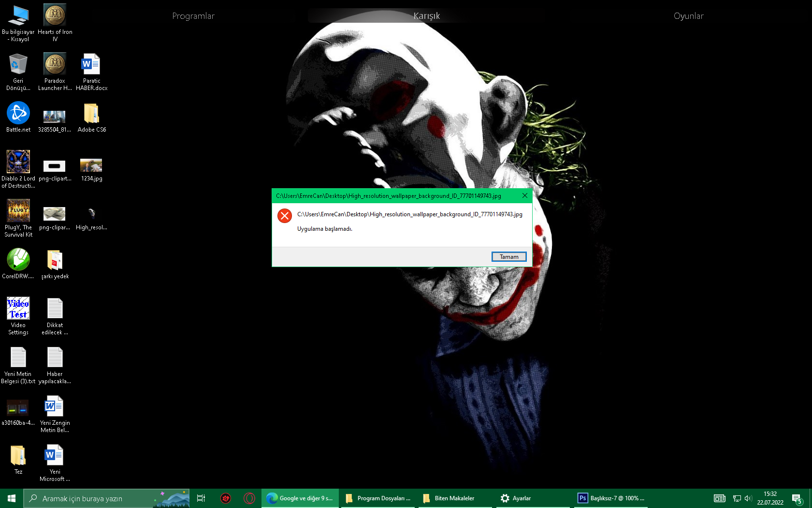Switch to the Başlıksız-7 Photoshop window

coord(611,498)
